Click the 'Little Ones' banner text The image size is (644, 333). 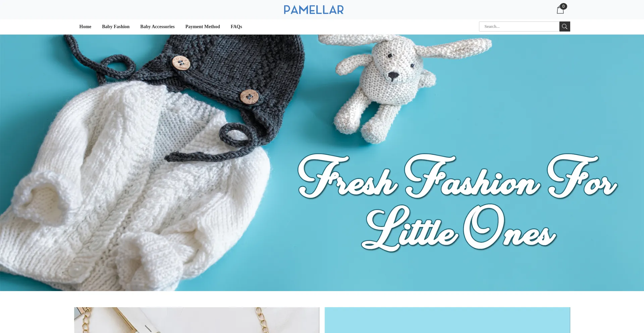click(459, 227)
